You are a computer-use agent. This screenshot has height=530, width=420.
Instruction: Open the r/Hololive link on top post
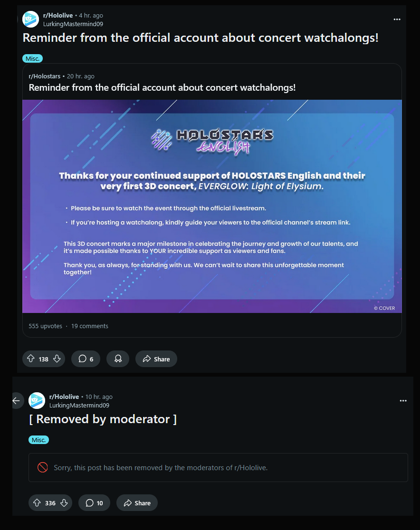point(58,15)
